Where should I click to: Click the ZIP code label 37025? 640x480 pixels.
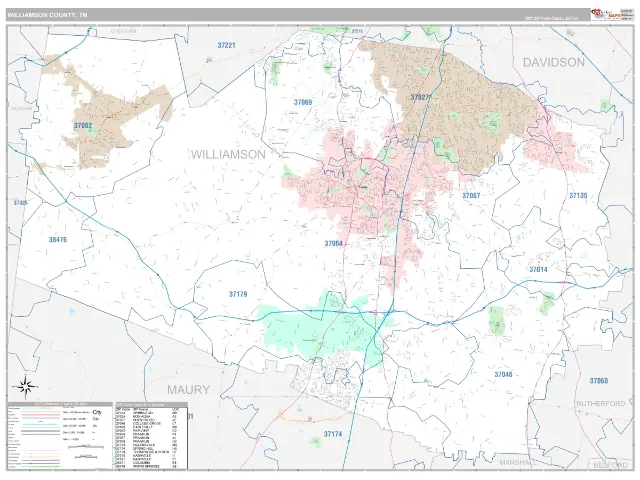tap(20, 202)
